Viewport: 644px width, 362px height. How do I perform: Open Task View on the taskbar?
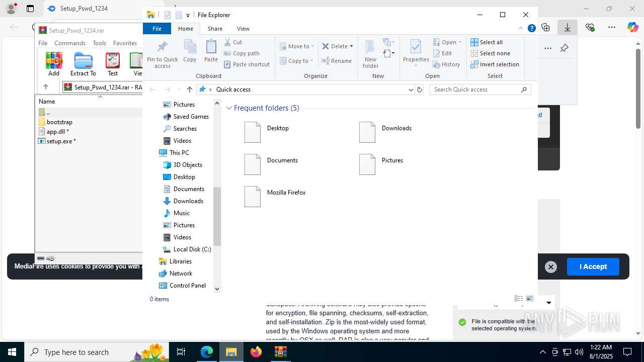(x=182, y=352)
